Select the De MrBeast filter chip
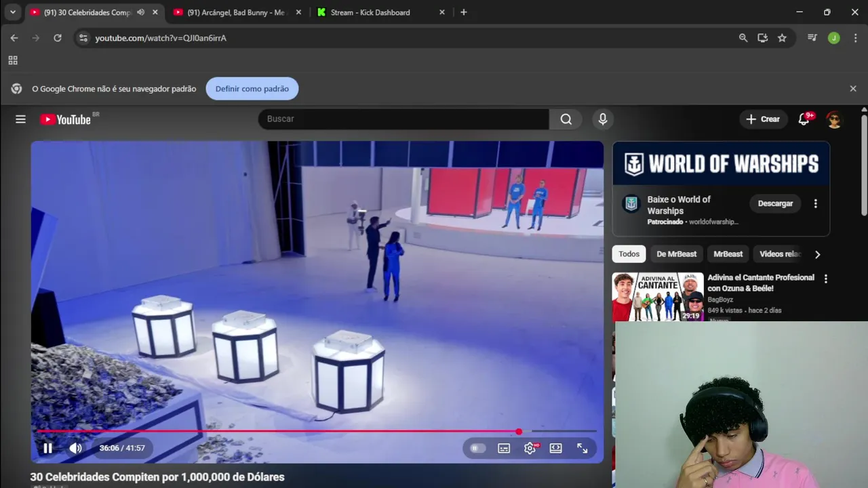The image size is (868, 488). tap(676, 254)
